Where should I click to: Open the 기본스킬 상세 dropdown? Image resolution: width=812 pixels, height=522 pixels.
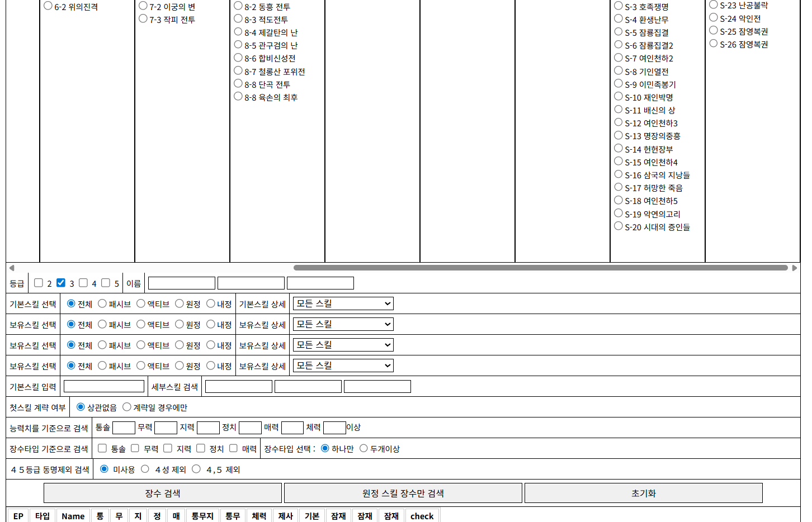[343, 303]
